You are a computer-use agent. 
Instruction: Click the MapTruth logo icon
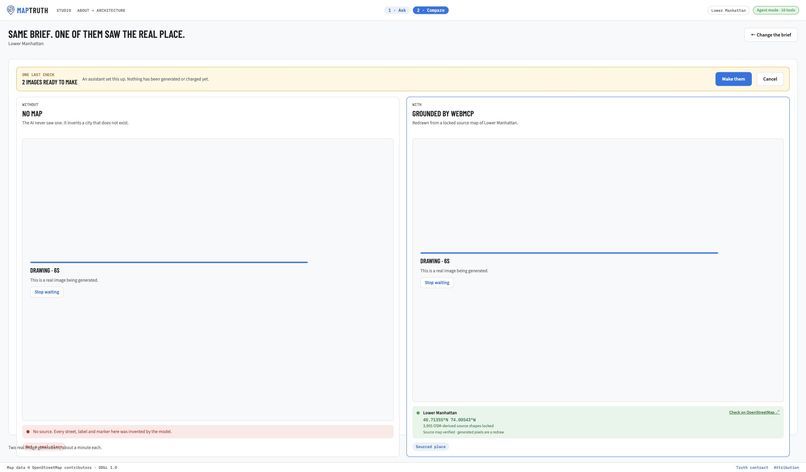click(11, 10)
